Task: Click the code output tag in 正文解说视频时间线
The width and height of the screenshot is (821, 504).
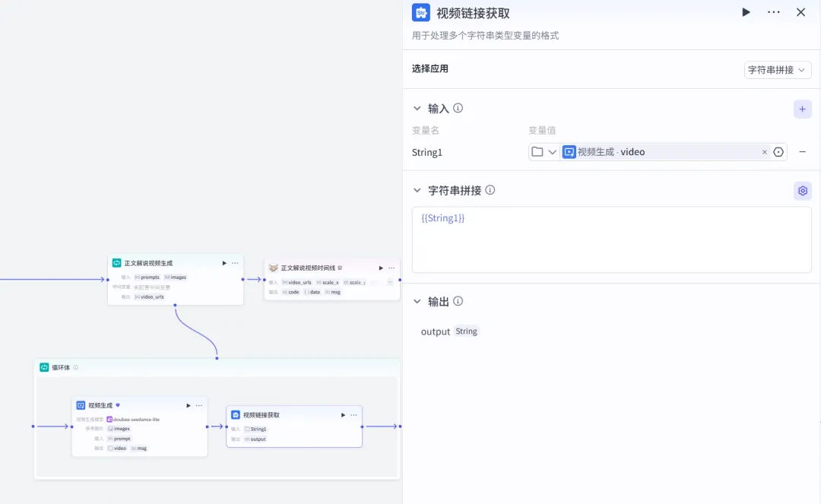Action: [291, 292]
